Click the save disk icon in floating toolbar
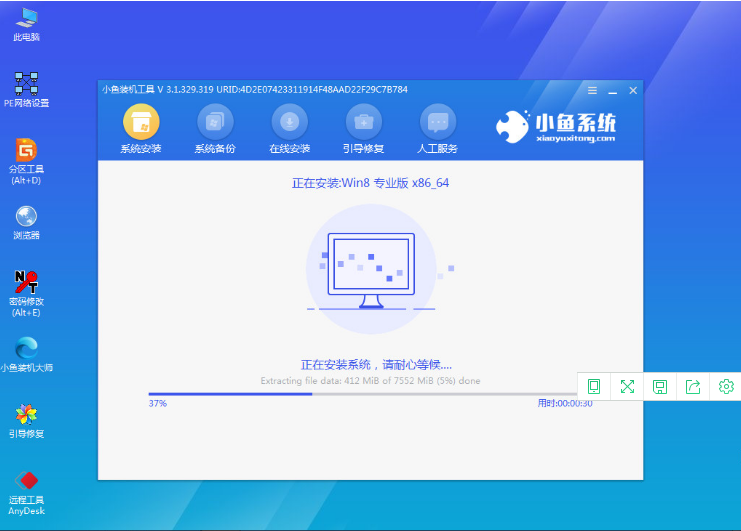The width and height of the screenshot is (741, 531). (660, 386)
